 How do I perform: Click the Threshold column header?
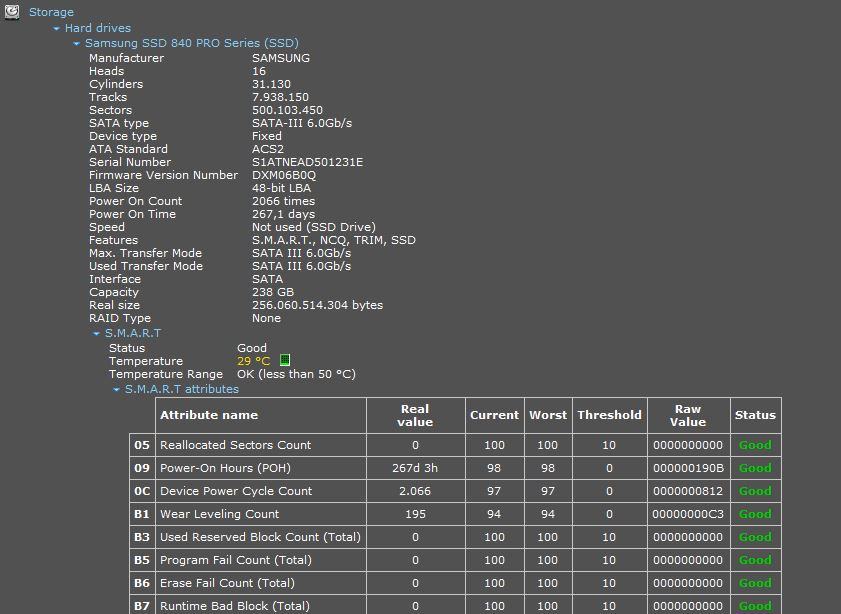pos(609,415)
